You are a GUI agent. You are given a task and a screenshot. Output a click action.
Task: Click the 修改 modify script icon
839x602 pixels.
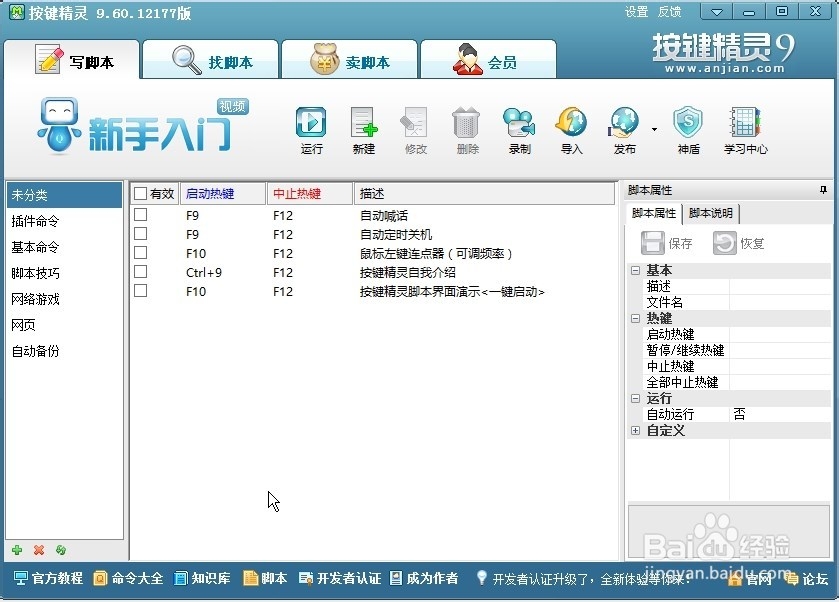click(415, 130)
